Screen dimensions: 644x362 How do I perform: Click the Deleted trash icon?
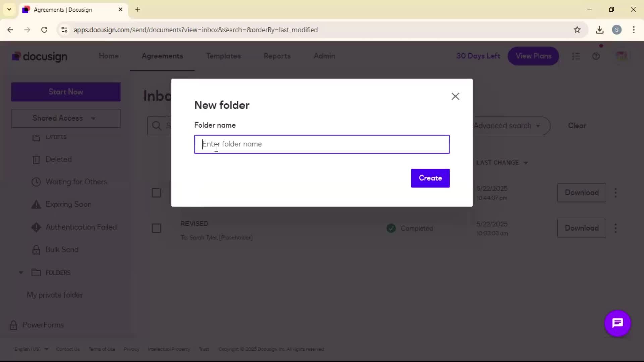click(x=36, y=159)
